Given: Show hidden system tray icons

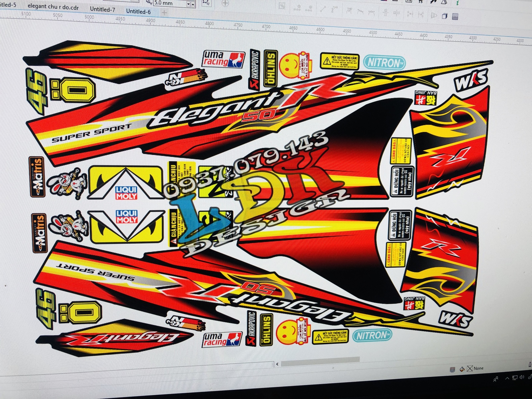Looking at the screenshot, I should pos(507,378).
